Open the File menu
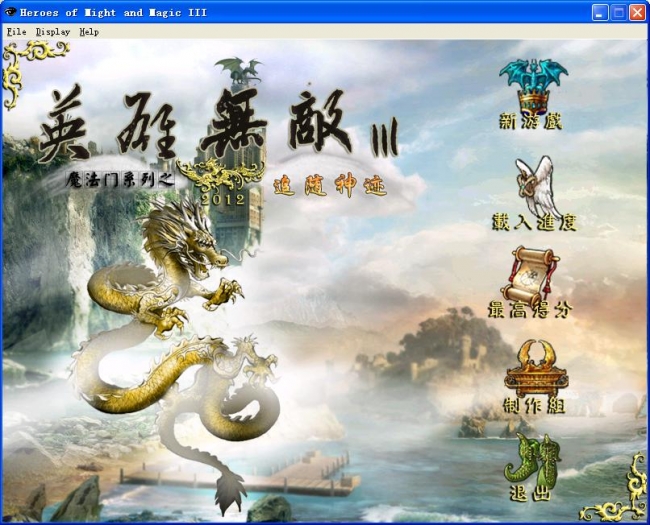The width and height of the screenshot is (650, 525). 16,31
